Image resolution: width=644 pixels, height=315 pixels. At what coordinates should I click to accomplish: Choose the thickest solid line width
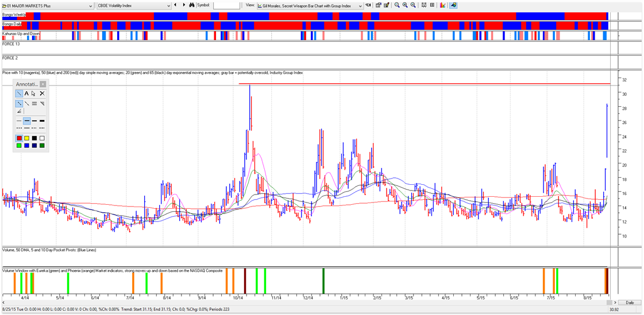(43, 120)
